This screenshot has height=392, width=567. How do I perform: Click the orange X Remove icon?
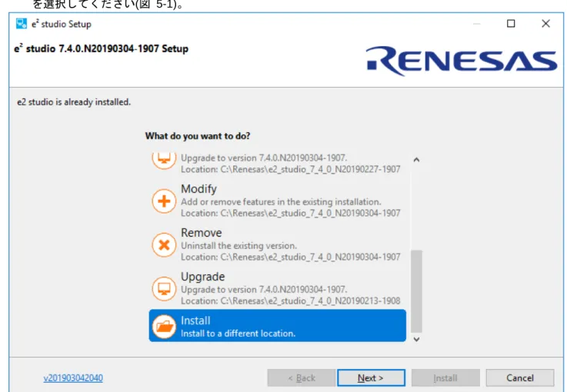(164, 245)
